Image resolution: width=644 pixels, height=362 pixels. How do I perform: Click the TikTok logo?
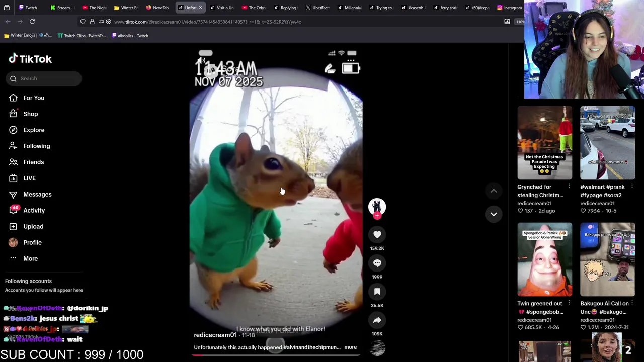[30, 59]
